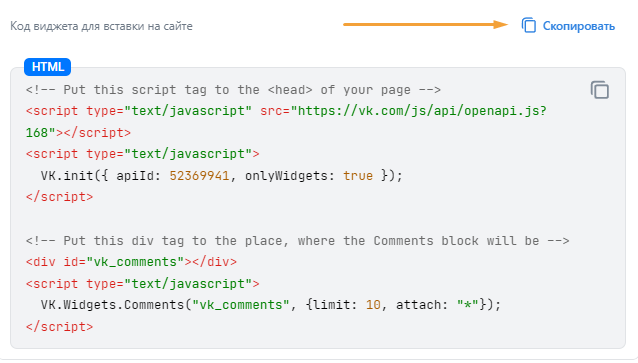Click the copy icon beside Скопировать
The height and width of the screenshot is (363, 638).
pyautogui.click(x=529, y=25)
